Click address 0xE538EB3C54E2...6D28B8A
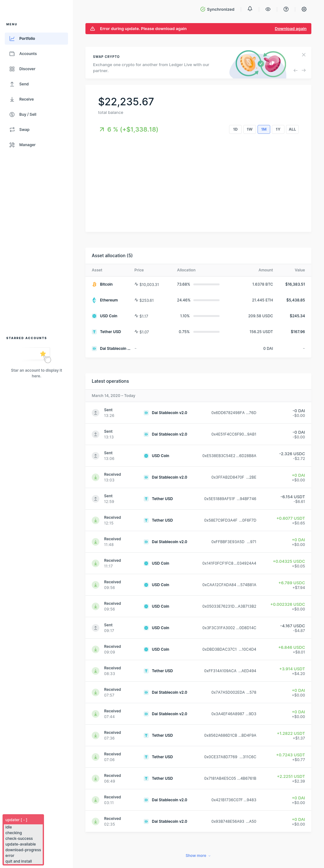The height and width of the screenshot is (868, 324). point(229,456)
